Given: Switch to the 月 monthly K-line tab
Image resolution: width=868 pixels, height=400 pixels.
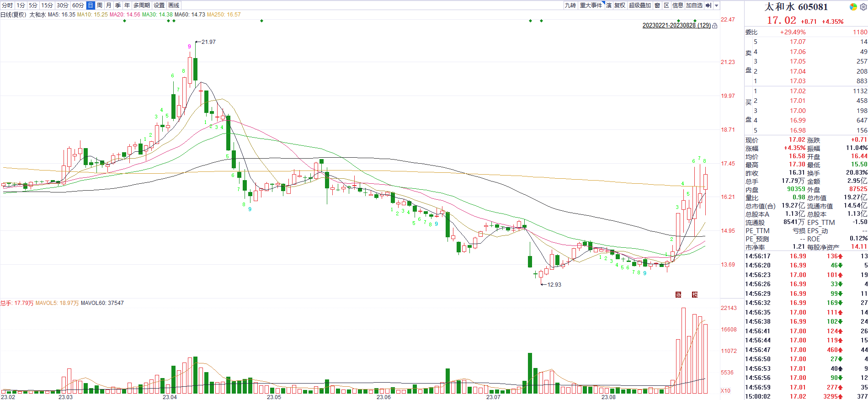Looking at the screenshot, I should pos(109,5).
